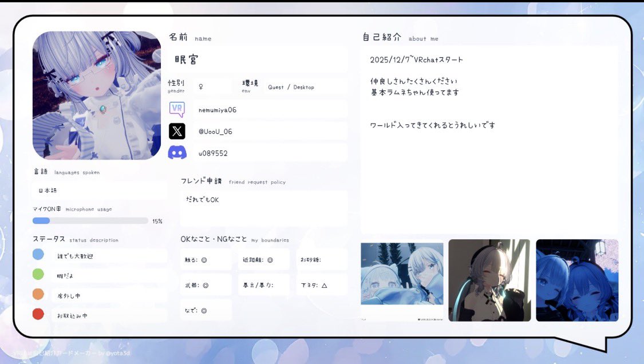The width and height of the screenshot is (644, 364).
Task: Click the 暴言/暴力 boundary box
Action: (264, 285)
